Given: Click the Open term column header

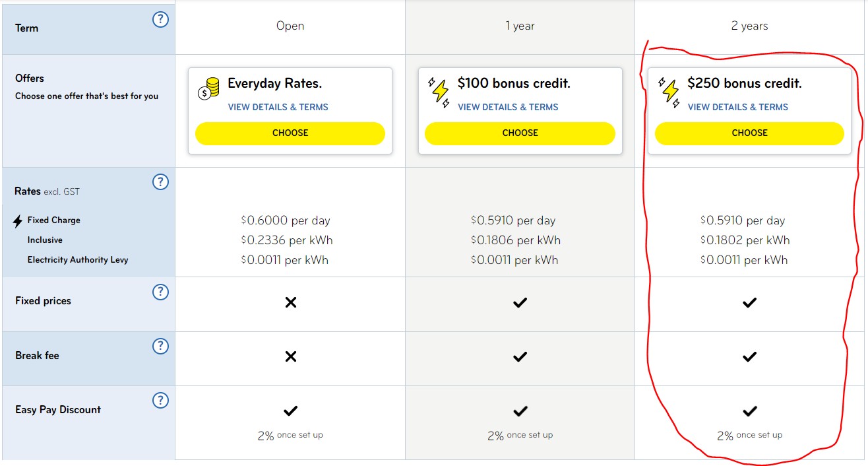Looking at the screenshot, I should [x=290, y=26].
